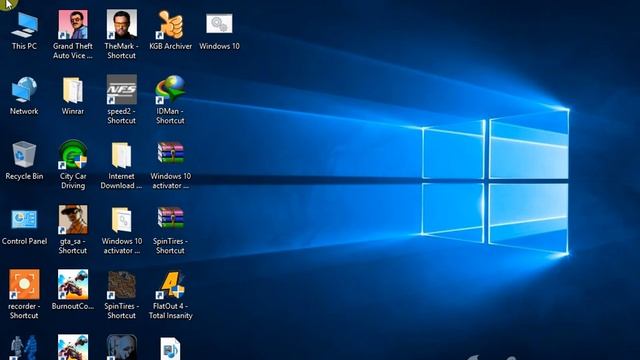Viewport: 640px width, 360px height.
Task: Select Windows 10 activator RAR archive
Action: tap(170, 153)
